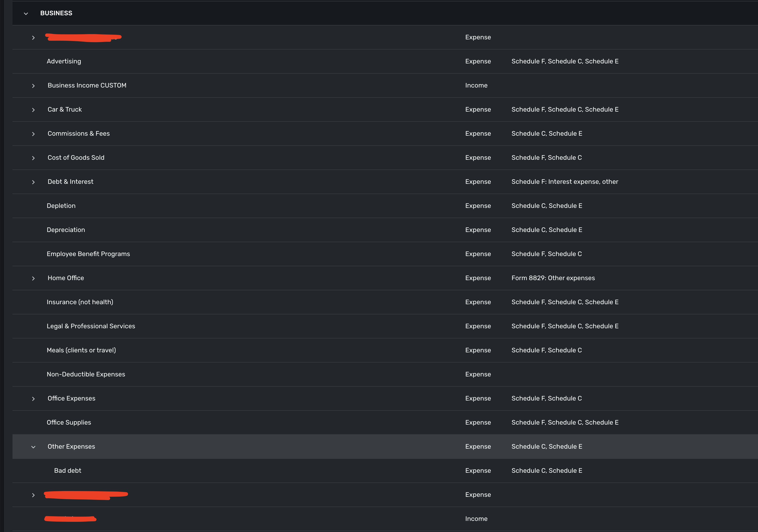The width and height of the screenshot is (758, 532).
Task: Expand the Business Income CUSTOM row
Action: point(33,85)
